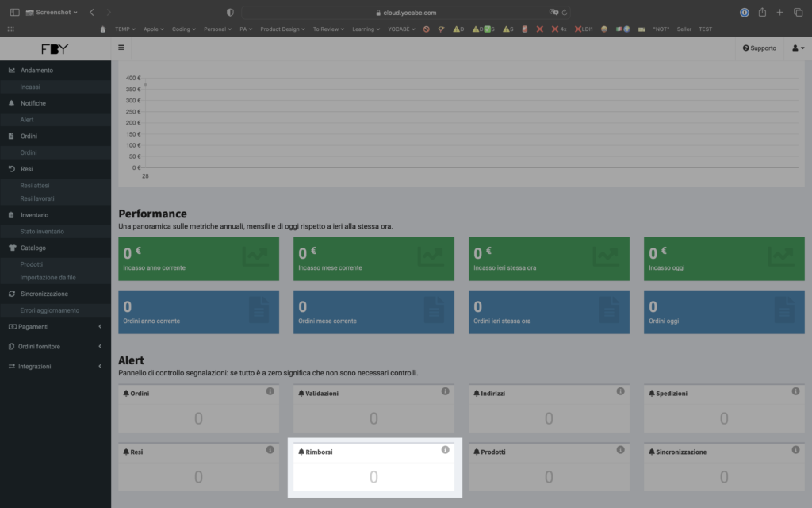Click the cloud.yocabe.com address bar
Viewport: 812px width, 508px height.
406,13
